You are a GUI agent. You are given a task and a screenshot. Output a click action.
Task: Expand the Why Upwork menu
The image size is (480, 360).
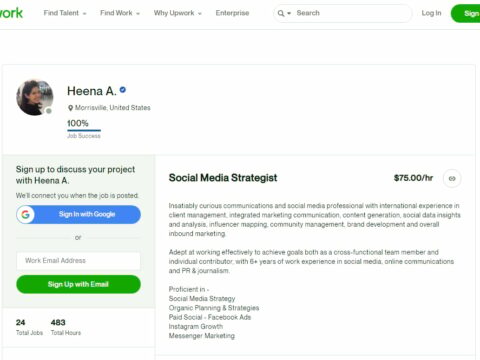pos(178,13)
